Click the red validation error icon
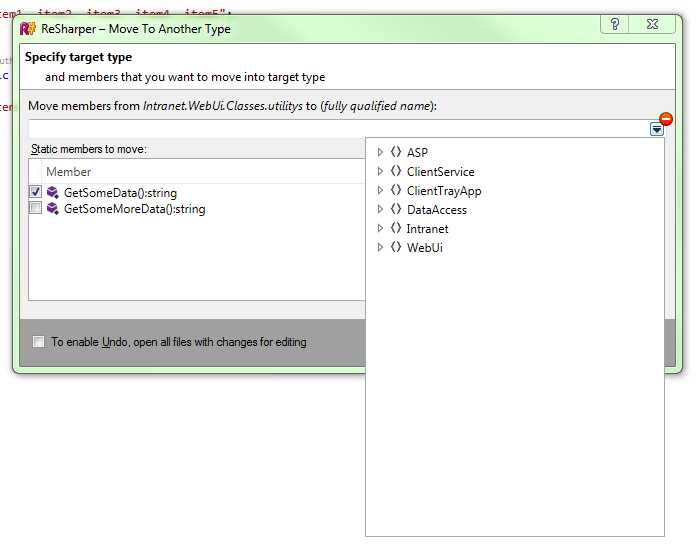Screen dimensions: 698x559 coord(666,119)
